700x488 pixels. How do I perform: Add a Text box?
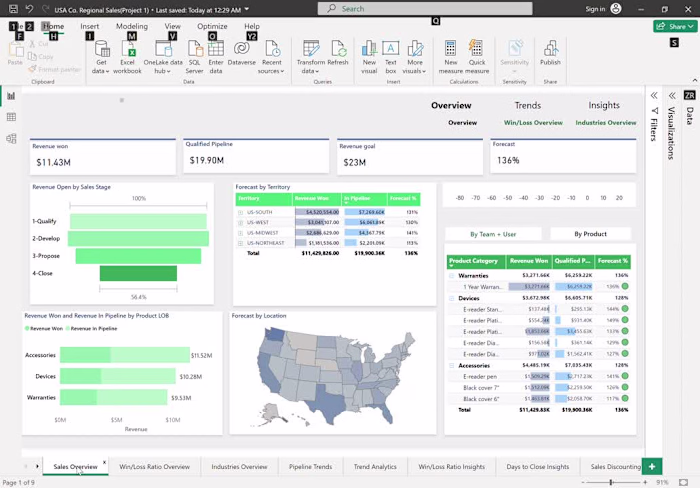pyautogui.click(x=391, y=57)
